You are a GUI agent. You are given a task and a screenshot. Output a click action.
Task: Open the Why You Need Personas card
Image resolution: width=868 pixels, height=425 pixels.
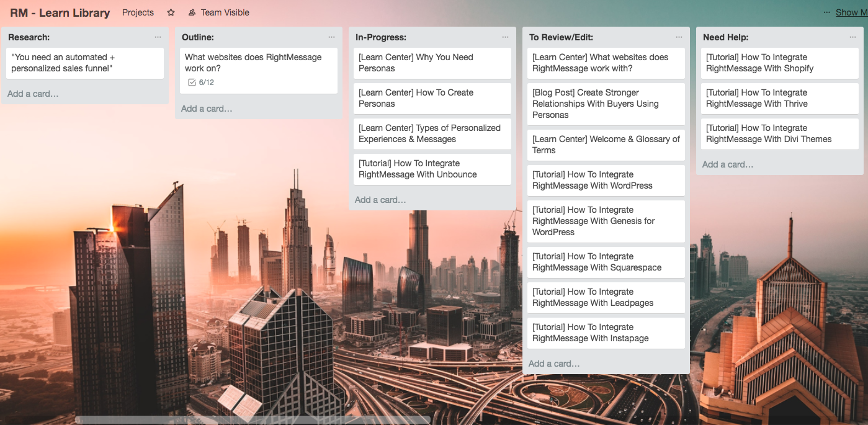[432, 63]
